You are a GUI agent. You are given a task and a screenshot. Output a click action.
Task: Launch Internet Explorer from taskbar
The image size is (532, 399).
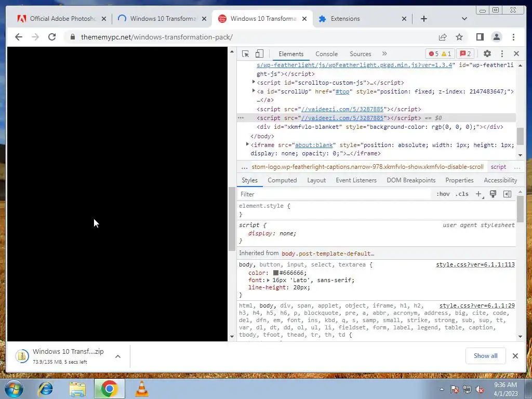coord(45,389)
